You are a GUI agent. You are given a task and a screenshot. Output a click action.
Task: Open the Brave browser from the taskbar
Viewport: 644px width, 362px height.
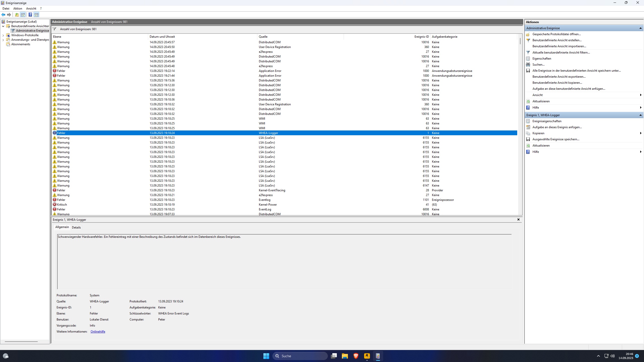[356, 356]
